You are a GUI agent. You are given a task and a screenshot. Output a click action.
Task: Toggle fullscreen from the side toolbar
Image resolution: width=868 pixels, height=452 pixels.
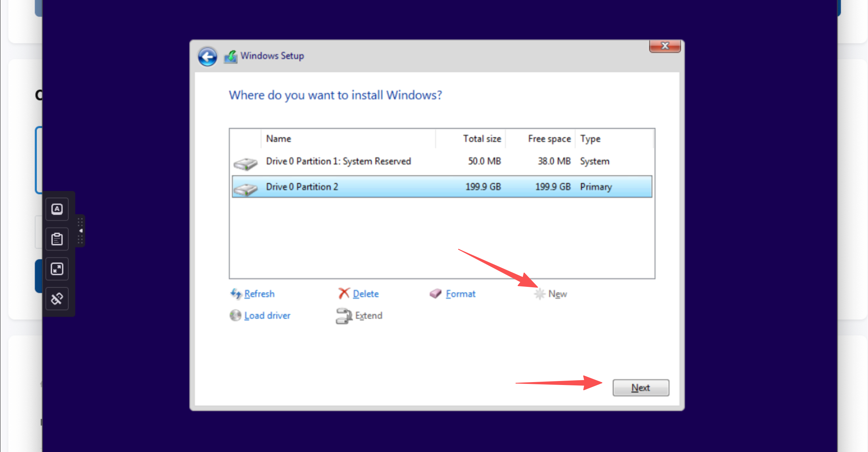point(57,269)
